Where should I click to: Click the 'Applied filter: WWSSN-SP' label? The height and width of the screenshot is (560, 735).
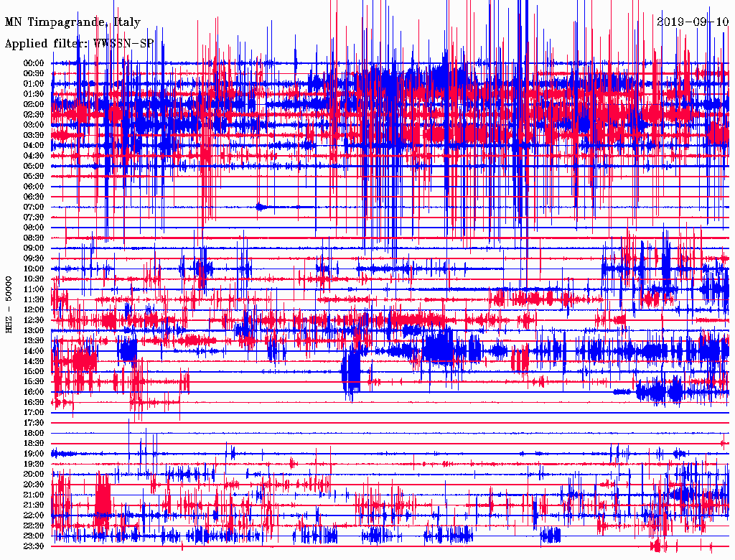click(x=79, y=43)
